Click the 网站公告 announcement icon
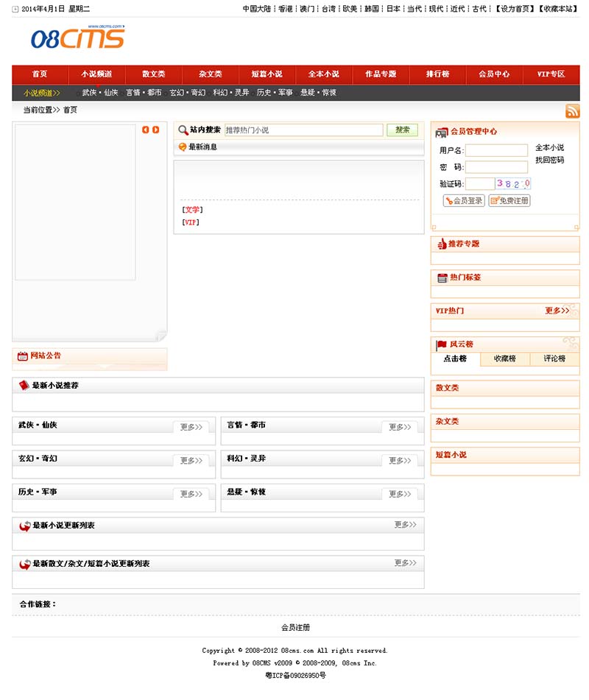This screenshot has width=589, height=700. pyautogui.click(x=21, y=356)
